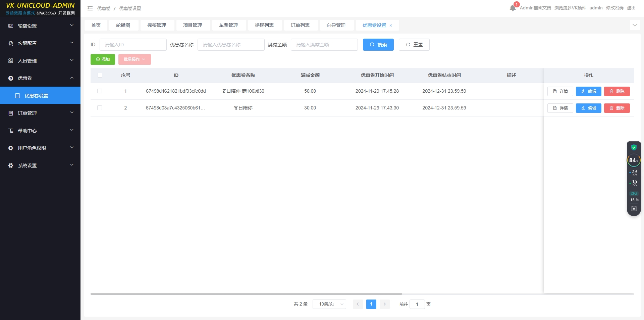This screenshot has height=320, width=644.
Task: Expand the 订单管理 menu chevron
Action: point(71,113)
